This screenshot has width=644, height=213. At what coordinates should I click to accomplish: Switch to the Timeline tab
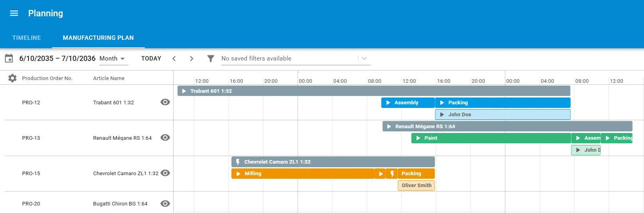coord(26,38)
